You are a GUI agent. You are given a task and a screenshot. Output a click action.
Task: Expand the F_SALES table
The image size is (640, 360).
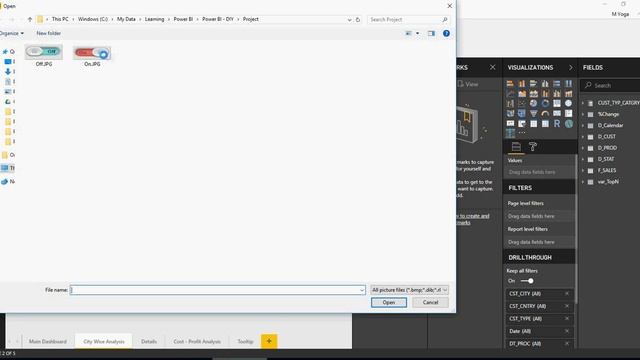[583, 170]
